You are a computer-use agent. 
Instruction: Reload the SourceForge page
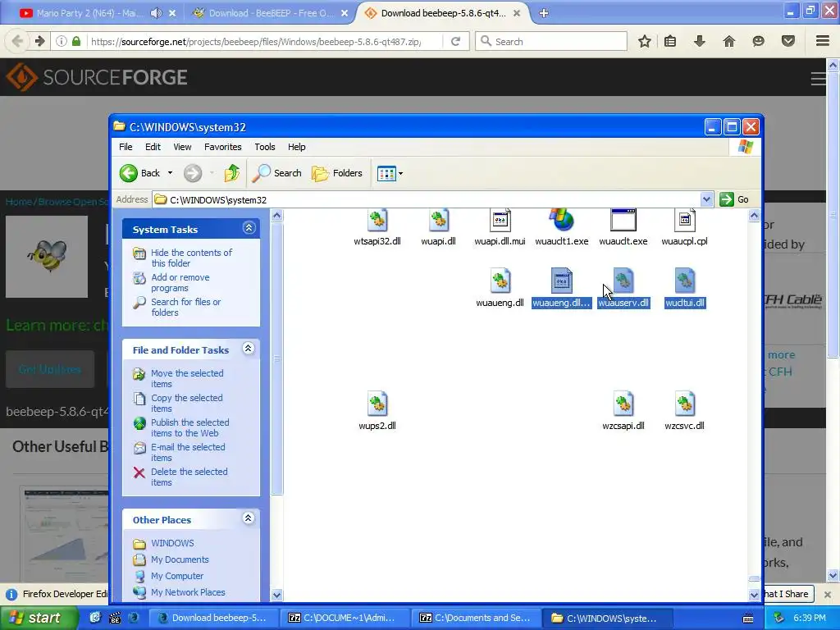[x=455, y=41]
